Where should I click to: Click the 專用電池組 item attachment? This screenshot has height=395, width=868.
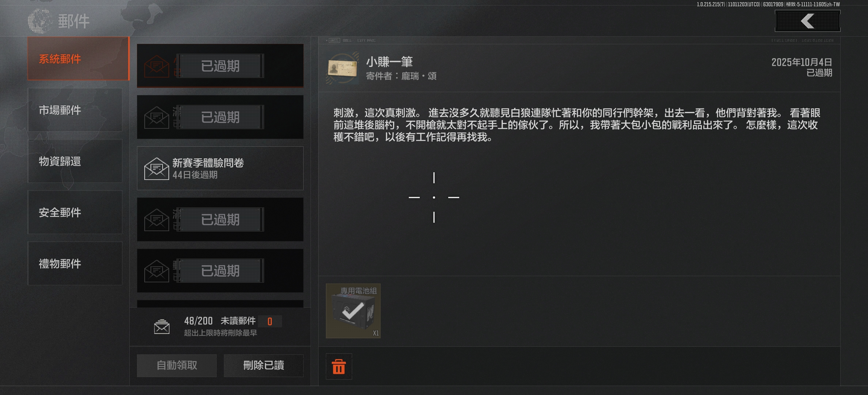point(353,311)
